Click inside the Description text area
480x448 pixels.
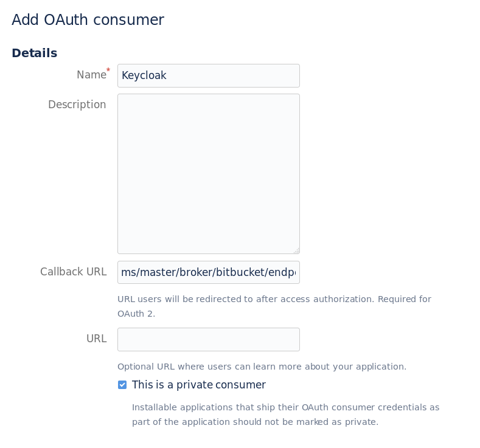click(208, 173)
